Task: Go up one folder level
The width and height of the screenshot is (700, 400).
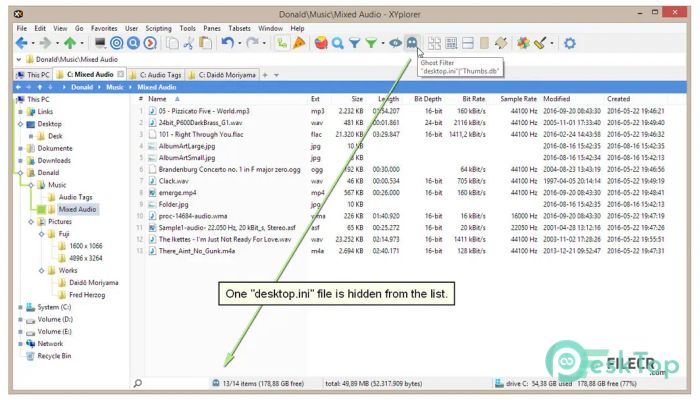Action: coord(70,43)
